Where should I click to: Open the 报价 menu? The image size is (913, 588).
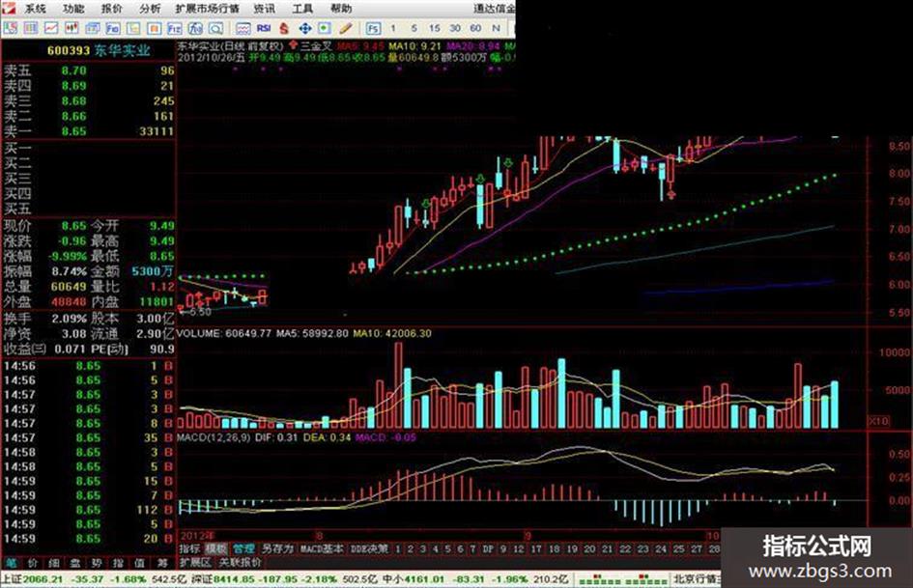point(112,8)
